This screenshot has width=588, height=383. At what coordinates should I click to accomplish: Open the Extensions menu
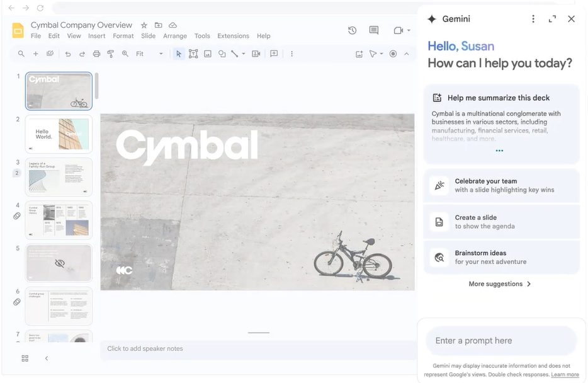point(233,36)
